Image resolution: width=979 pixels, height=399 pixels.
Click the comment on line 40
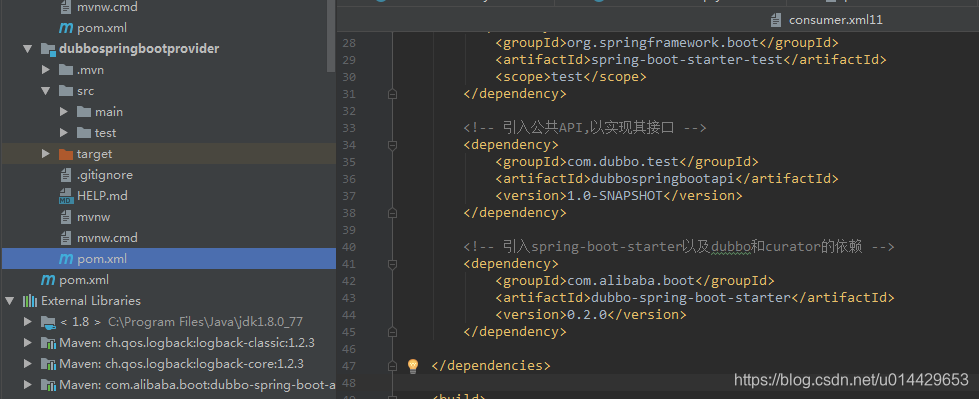point(679,247)
